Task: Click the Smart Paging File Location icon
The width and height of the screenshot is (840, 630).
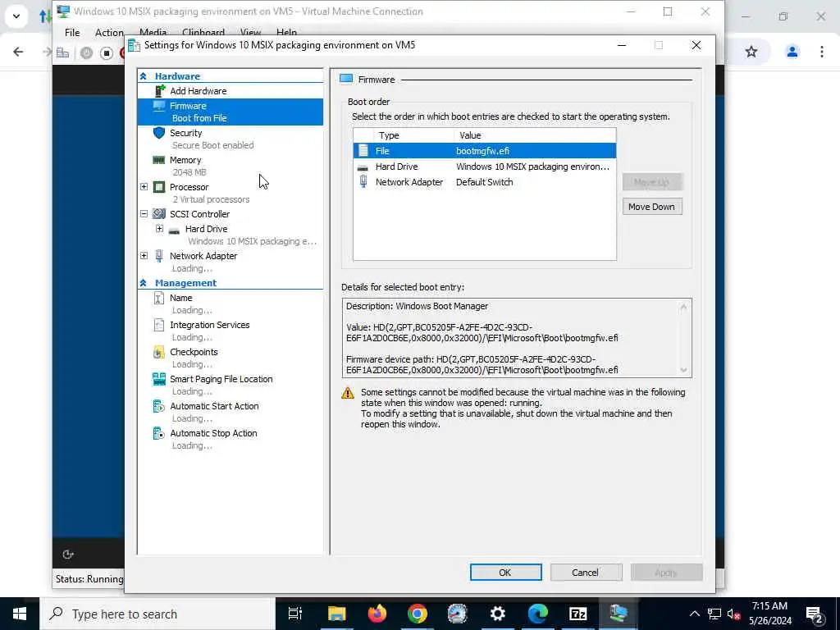Action: (159, 379)
